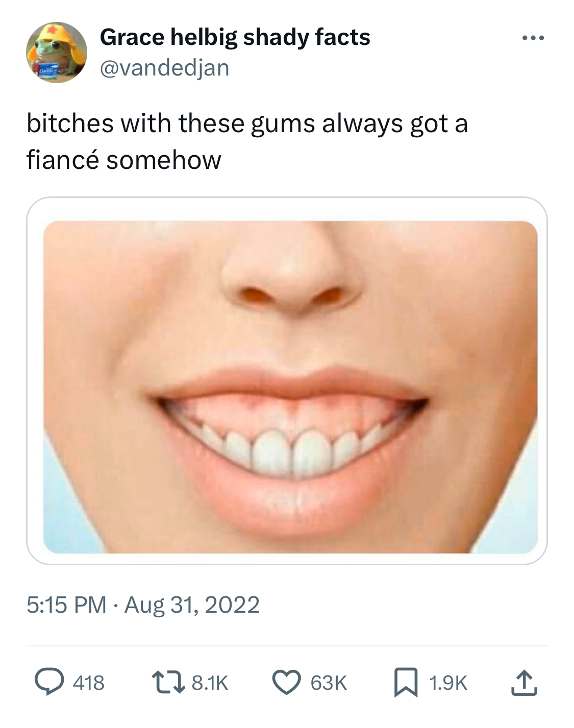
Task: Like the tweet with heart icon
Action: click(x=286, y=683)
